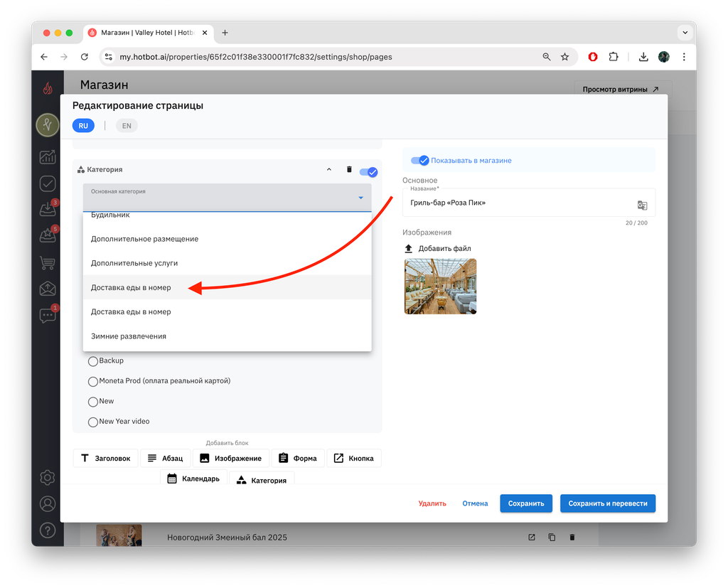Viewport: 728px width, 588px height.
Task: Duplicate the Новогодний Змеиный бал 2025 page
Action: coord(552,538)
